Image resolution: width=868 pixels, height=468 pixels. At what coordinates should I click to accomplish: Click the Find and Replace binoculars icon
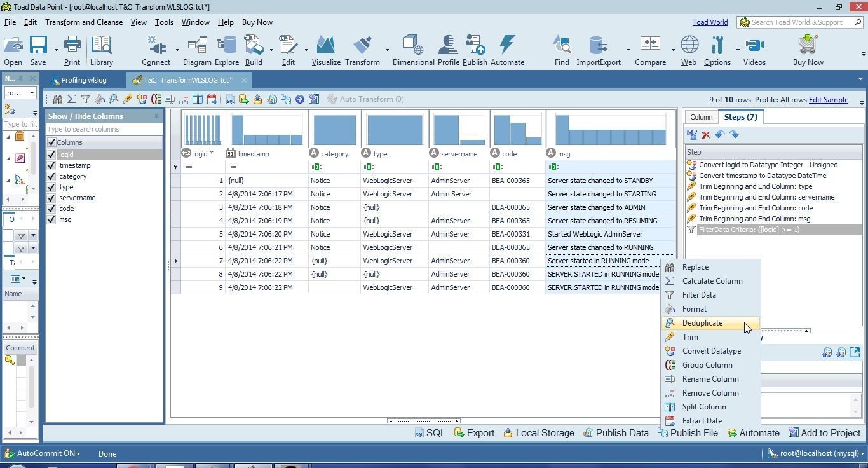point(58,99)
